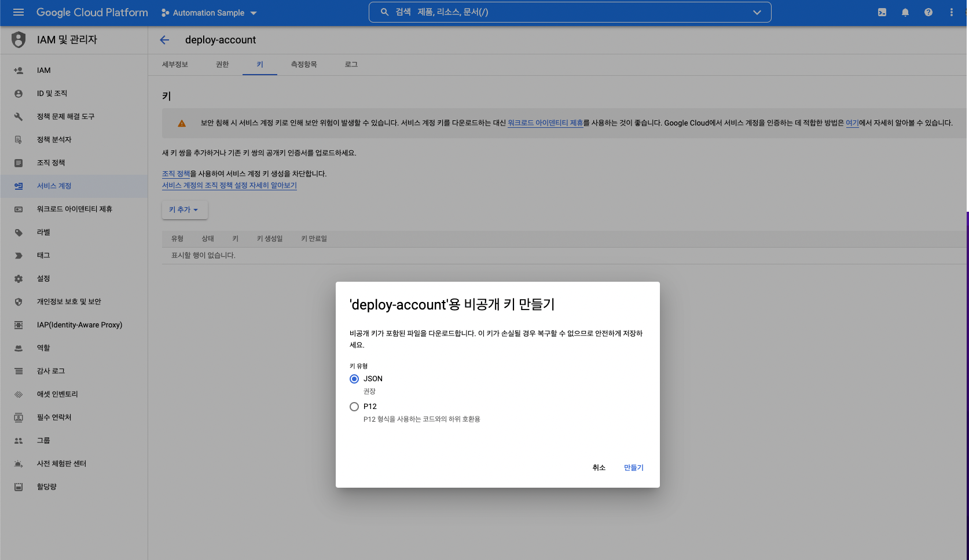
Task: Switch to the 측정항목 tab
Action: [x=304, y=64]
